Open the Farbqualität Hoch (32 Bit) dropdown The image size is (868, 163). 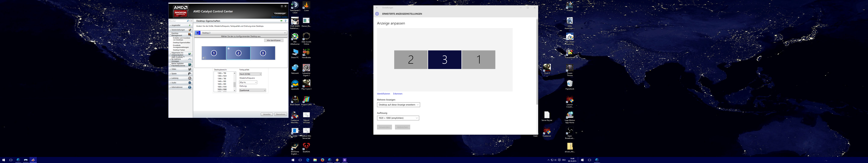(250, 74)
